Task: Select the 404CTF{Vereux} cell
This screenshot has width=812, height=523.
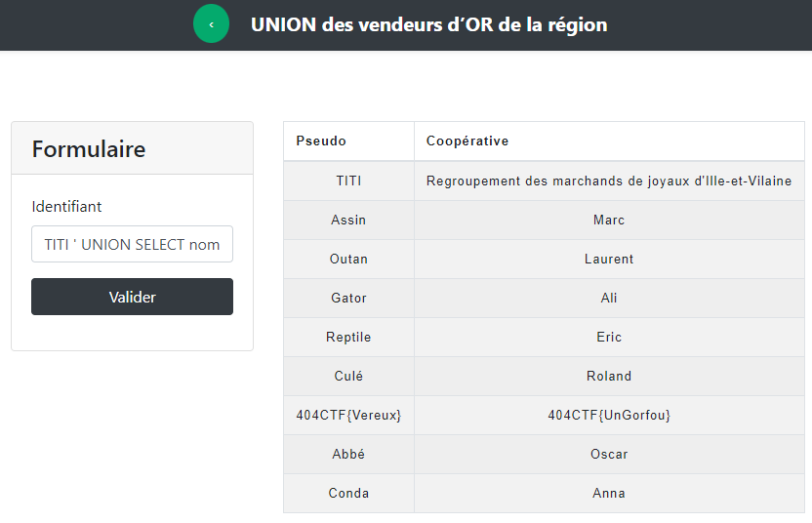Action: [x=348, y=415]
